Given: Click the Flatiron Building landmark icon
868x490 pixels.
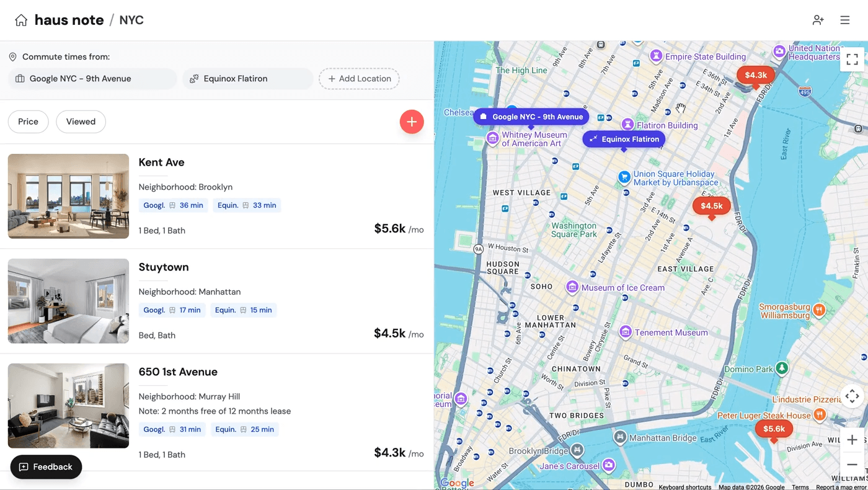Looking at the screenshot, I should point(627,125).
